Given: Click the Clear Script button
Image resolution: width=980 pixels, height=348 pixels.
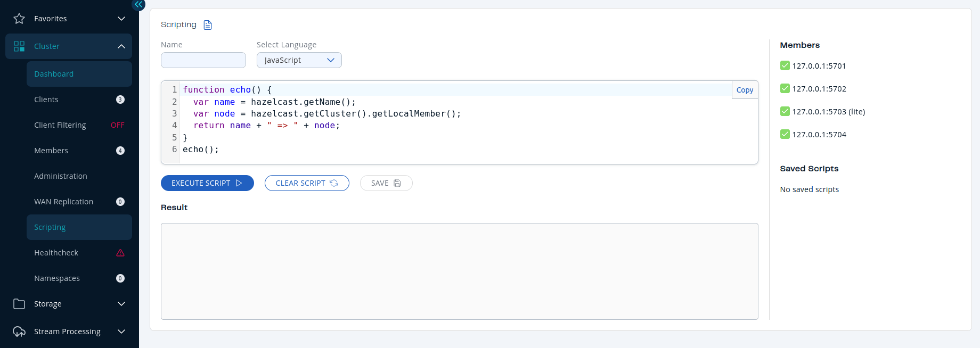Looking at the screenshot, I should coord(307,183).
